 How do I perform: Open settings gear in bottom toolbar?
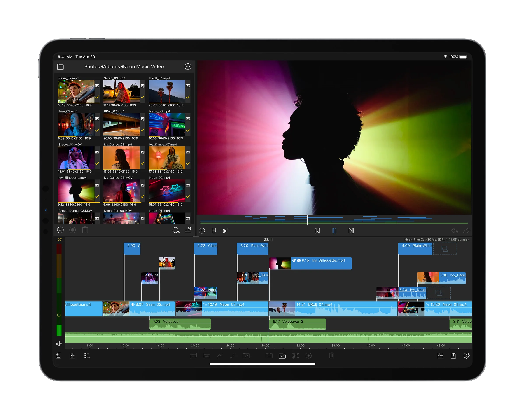pos(466,356)
